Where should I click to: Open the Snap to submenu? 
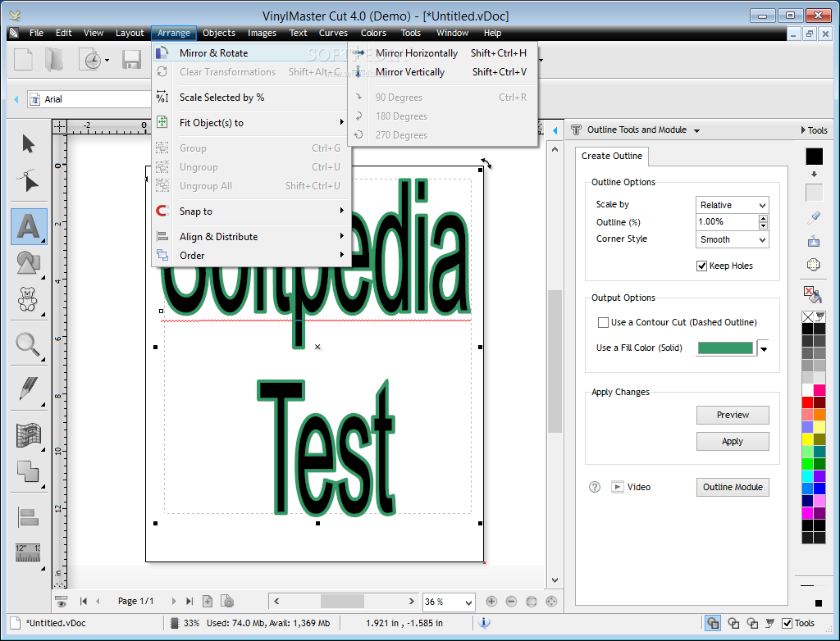[251, 211]
